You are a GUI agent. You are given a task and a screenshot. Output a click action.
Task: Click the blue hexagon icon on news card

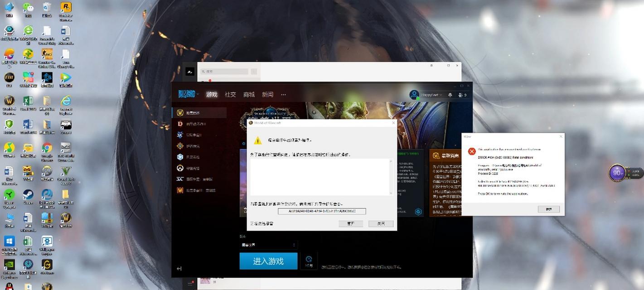[418, 212]
